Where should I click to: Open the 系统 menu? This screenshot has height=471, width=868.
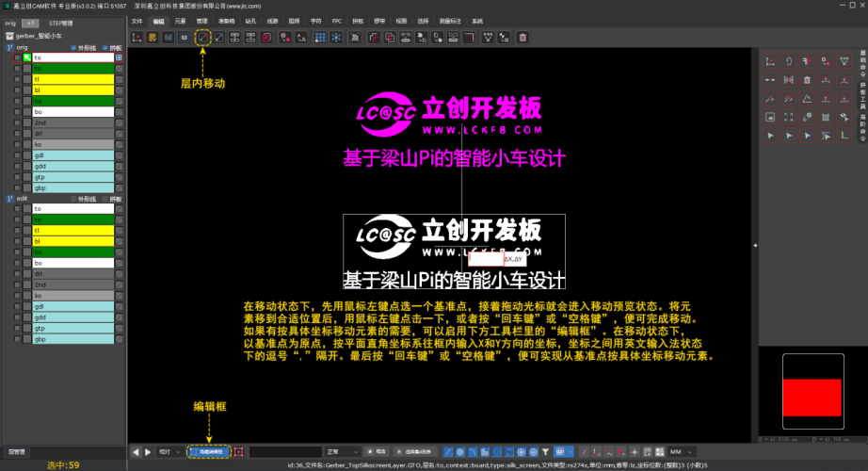(x=477, y=22)
